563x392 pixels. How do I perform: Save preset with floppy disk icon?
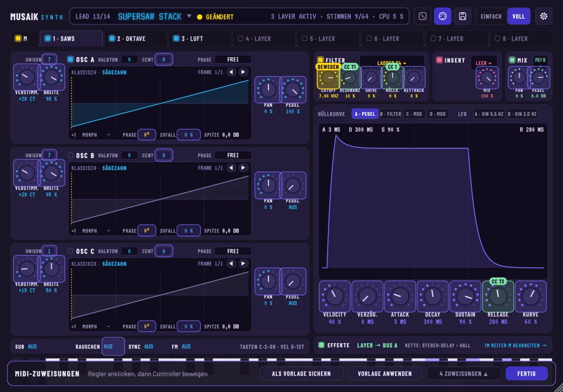tap(463, 16)
